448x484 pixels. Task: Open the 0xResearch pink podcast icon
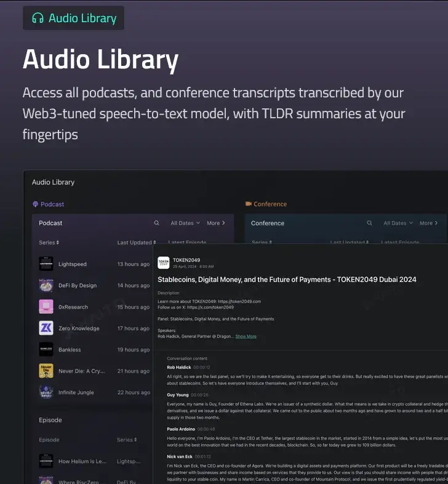[x=46, y=307]
